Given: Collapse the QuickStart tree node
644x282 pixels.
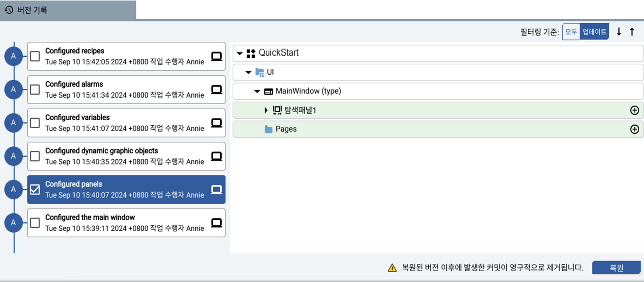Looking at the screenshot, I should coord(240,53).
